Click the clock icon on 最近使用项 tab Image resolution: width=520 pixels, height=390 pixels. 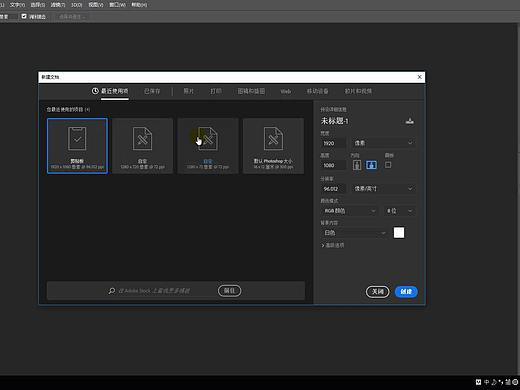[95, 91]
